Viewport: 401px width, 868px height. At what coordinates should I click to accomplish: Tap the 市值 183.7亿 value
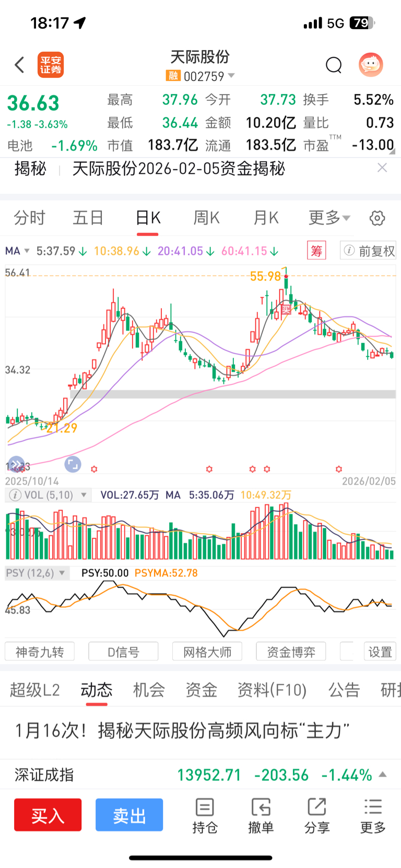pos(173,145)
